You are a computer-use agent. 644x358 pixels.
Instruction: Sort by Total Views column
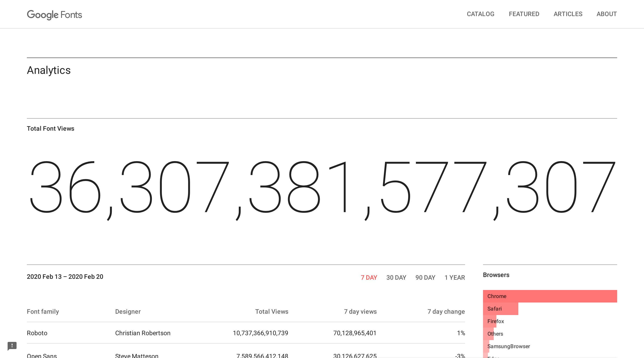(x=271, y=311)
